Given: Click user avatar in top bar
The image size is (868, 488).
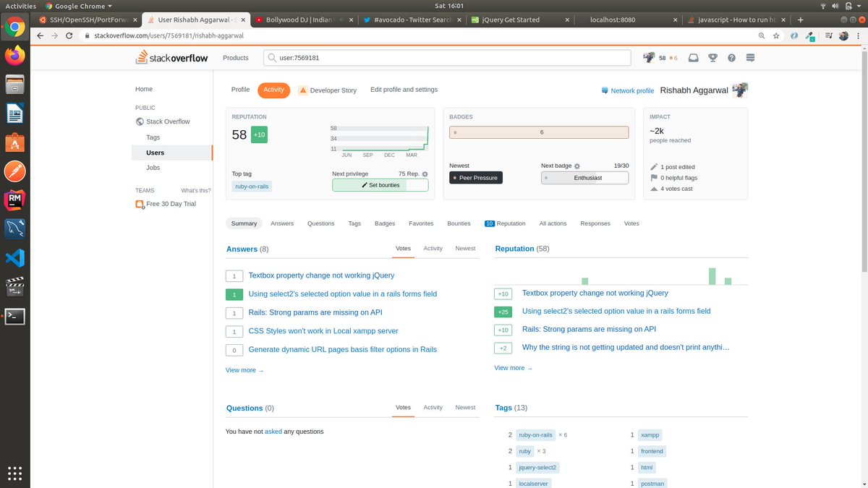Looking at the screenshot, I should [649, 58].
